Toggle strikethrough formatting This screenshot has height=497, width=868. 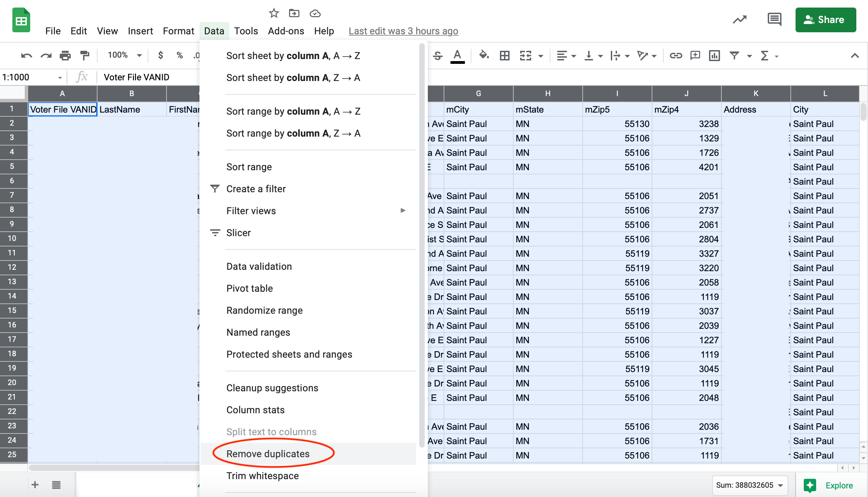coord(437,56)
